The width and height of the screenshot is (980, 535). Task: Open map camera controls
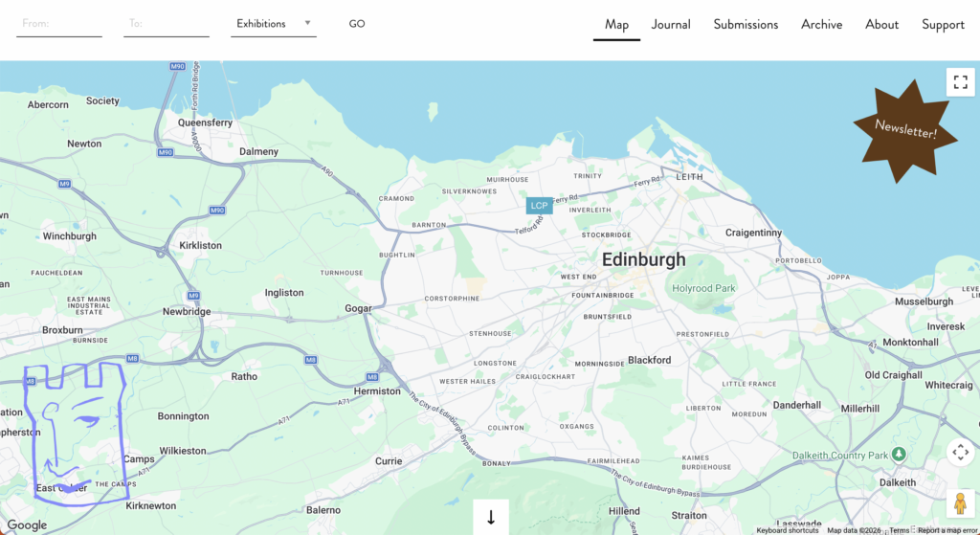[960, 452]
